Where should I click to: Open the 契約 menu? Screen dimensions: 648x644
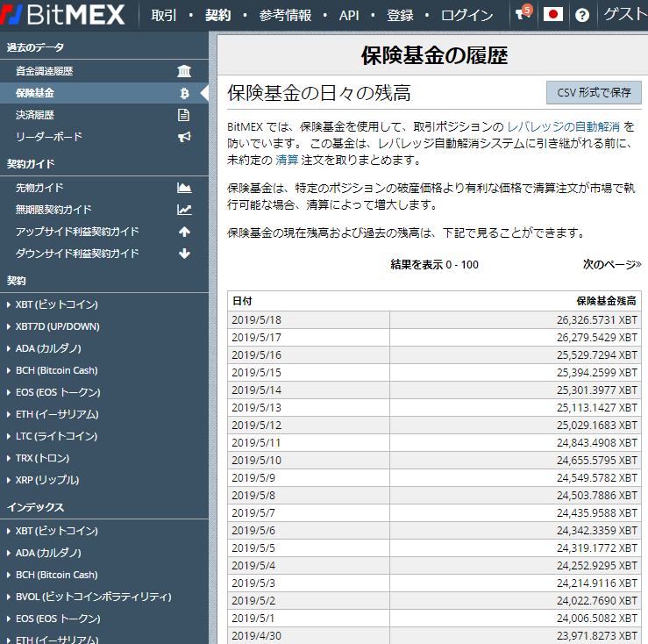pyautogui.click(x=218, y=15)
